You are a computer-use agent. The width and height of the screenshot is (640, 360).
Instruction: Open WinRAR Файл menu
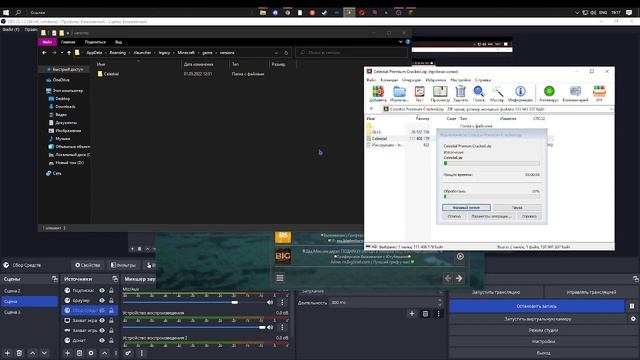371,80
